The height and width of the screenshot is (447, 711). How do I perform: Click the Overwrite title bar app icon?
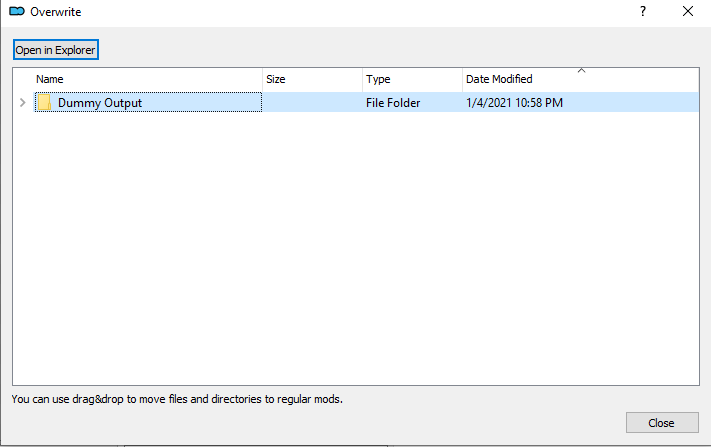[x=17, y=11]
